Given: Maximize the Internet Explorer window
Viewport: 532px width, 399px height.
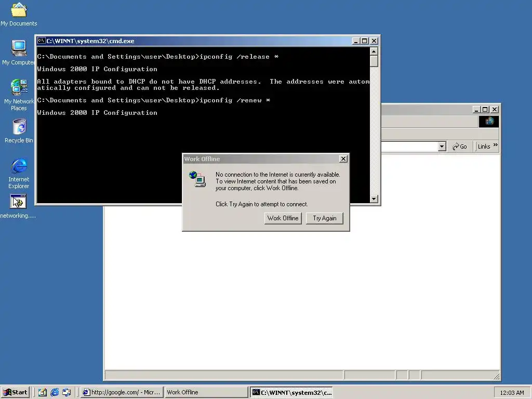Looking at the screenshot, I should 485,110.
